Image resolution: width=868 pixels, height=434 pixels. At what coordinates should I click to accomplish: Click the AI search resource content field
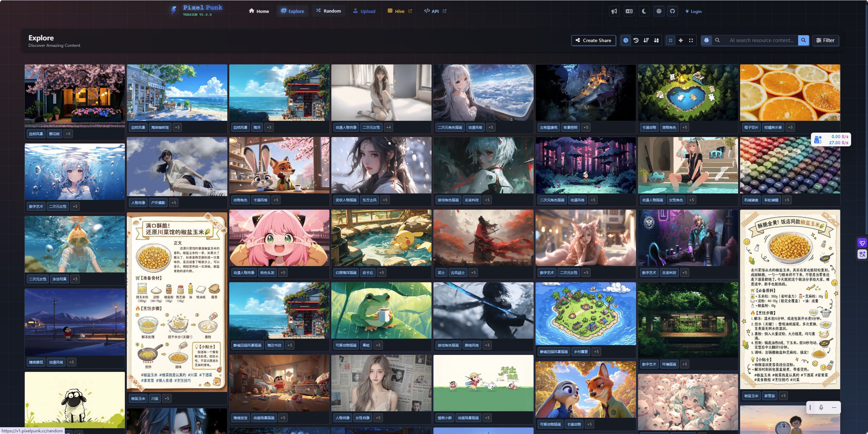coord(761,40)
